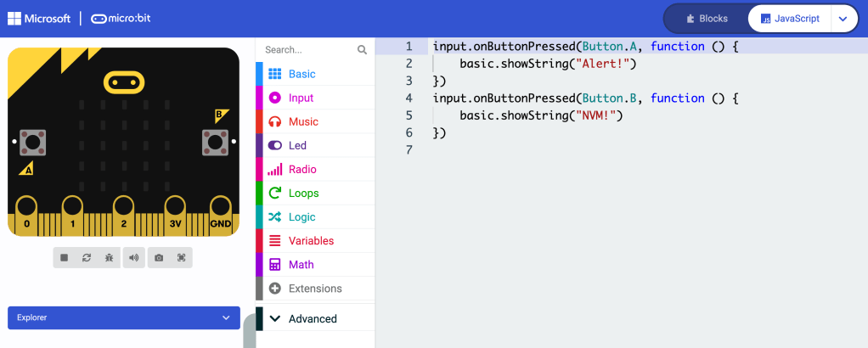Screen dimensions: 868x348
Task: Stop the simulator
Action: pos(65,257)
